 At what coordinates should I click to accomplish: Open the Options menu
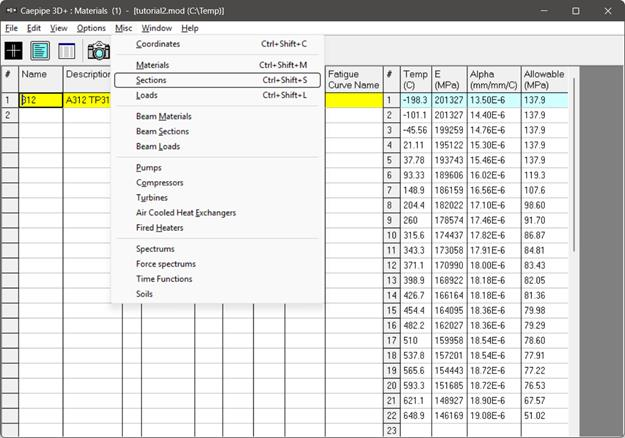91,28
